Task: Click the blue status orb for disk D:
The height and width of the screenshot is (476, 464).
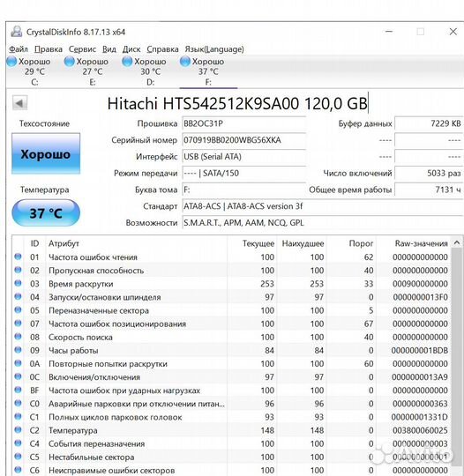Action: [x=127, y=62]
